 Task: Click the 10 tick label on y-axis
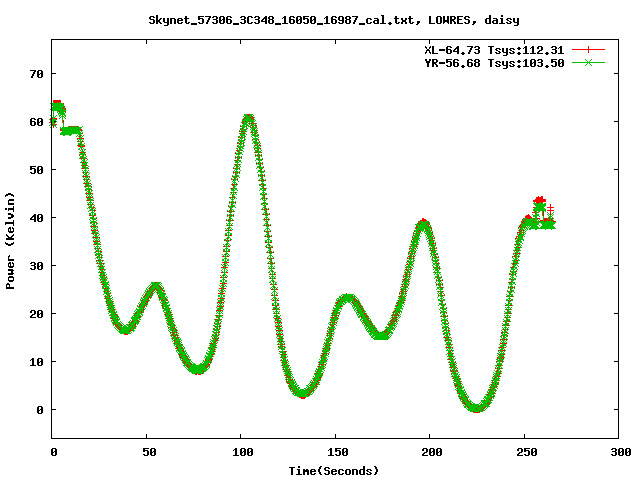(x=36, y=362)
